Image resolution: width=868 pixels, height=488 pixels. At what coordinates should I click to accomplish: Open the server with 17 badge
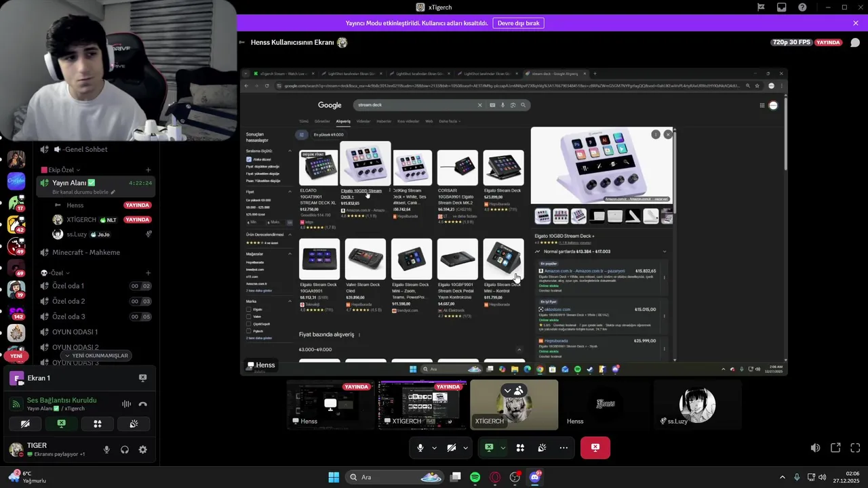pos(16,203)
